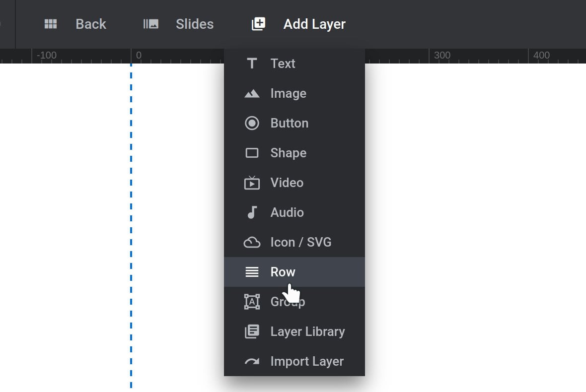Click the Text layer T icon
Screen dimensions: 586x392
point(252,64)
